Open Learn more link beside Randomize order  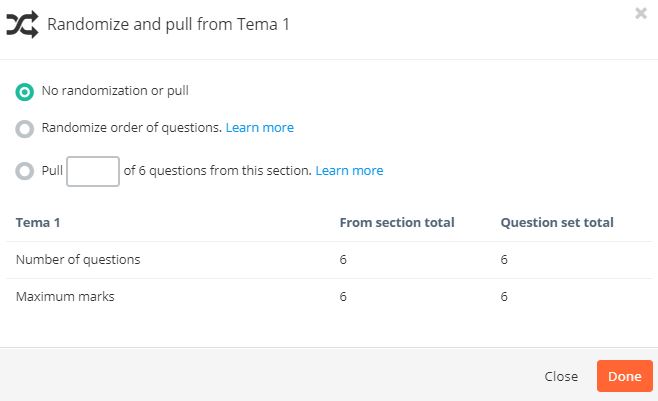point(260,128)
